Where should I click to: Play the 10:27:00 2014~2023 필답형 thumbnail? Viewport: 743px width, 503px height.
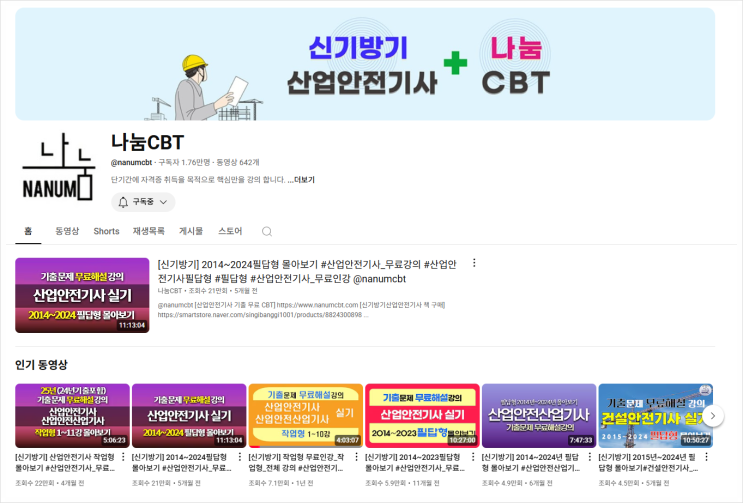click(422, 415)
